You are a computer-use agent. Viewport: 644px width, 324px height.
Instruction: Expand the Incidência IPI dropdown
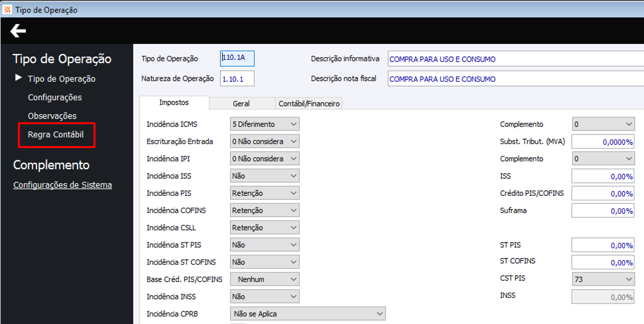point(265,158)
